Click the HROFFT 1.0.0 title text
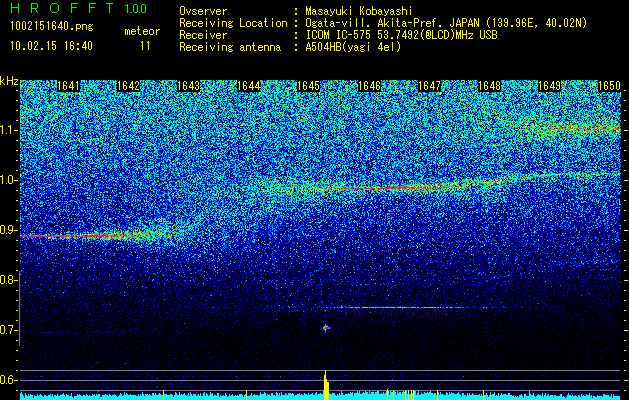629x400 pixels. coord(78,8)
